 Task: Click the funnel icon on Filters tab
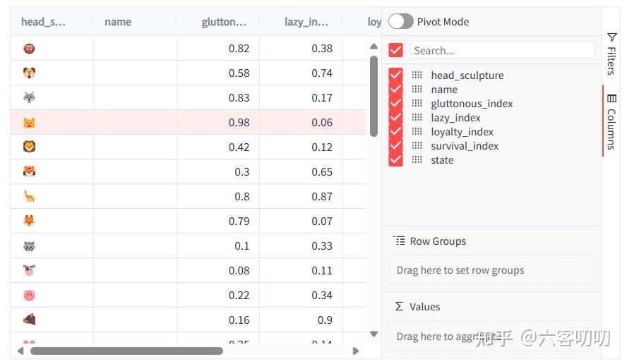click(x=611, y=37)
